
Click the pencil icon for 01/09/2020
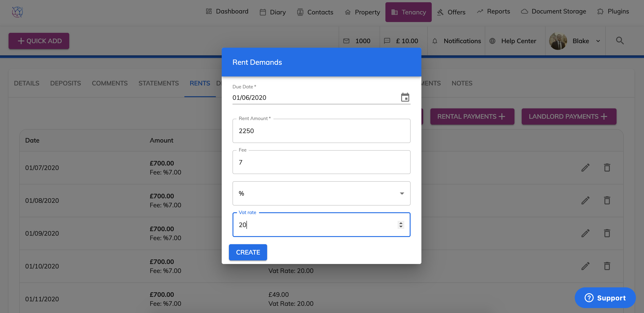coord(585,233)
